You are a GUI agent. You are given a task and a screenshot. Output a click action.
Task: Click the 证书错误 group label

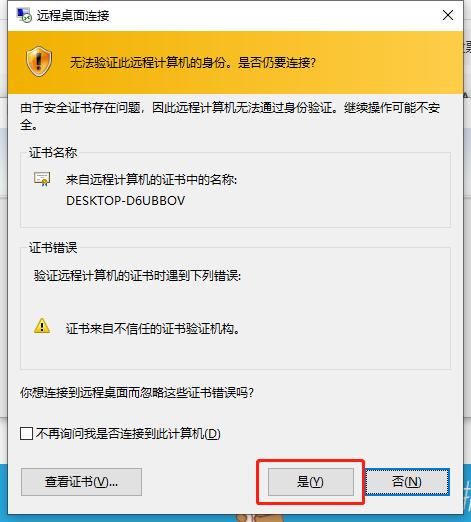[x=53, y=247]
